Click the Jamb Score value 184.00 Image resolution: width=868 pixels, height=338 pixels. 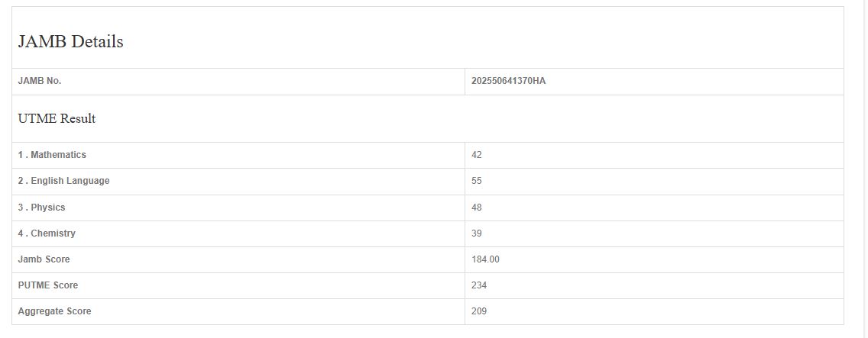pos(486,259)
